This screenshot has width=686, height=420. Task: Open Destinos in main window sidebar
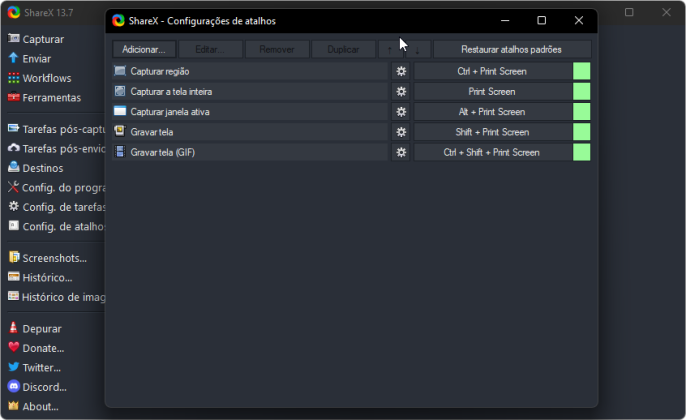(x=35, y=168)
